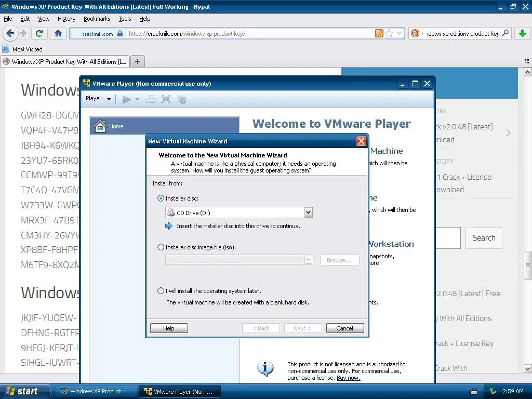Open the Edit menu
The height and width of the screenshot is (399, 532).
(25, 19)
